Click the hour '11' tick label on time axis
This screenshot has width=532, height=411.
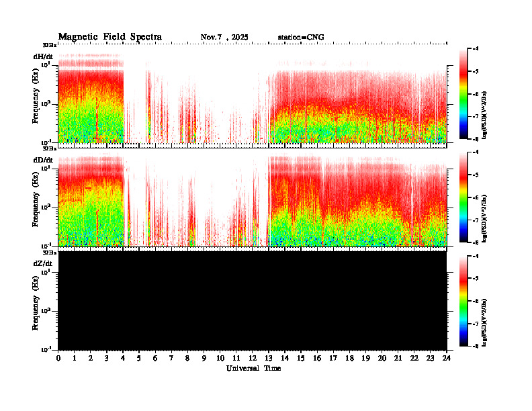[x=236, y=359]
